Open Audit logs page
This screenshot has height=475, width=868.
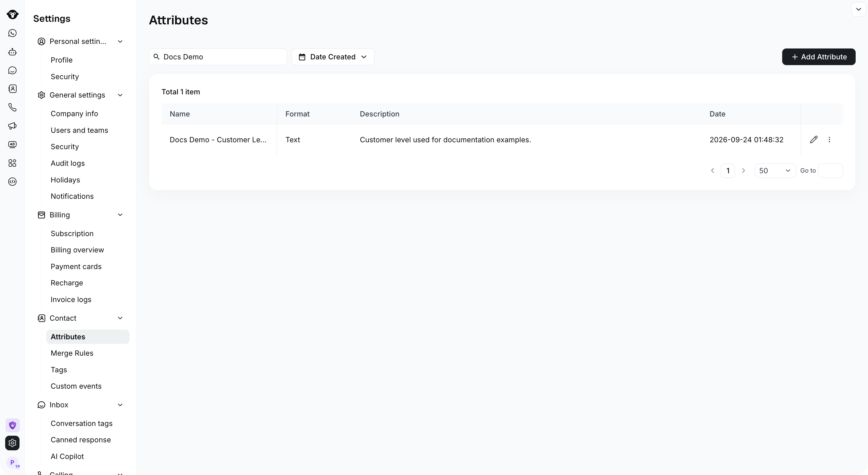click(67, 163)
